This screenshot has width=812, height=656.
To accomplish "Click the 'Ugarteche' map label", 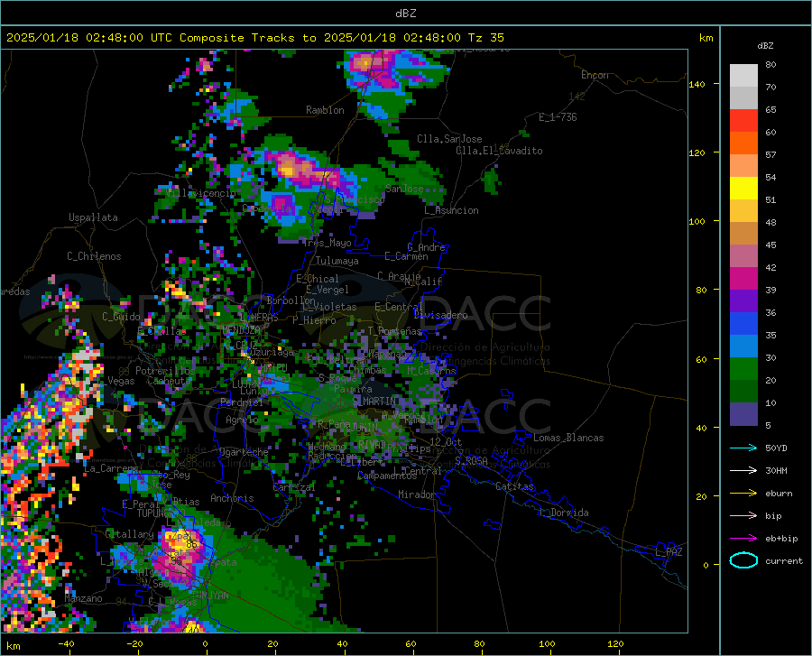I will pyautogui.click(x=244, y=452).
